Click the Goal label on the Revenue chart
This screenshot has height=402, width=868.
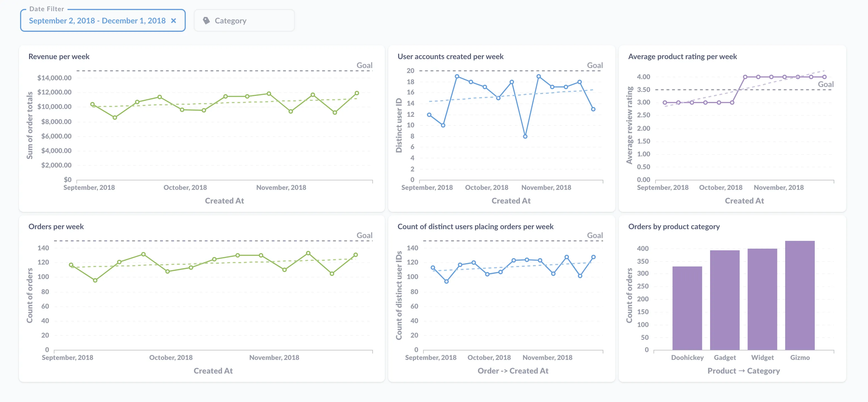[x=364, y=65]
